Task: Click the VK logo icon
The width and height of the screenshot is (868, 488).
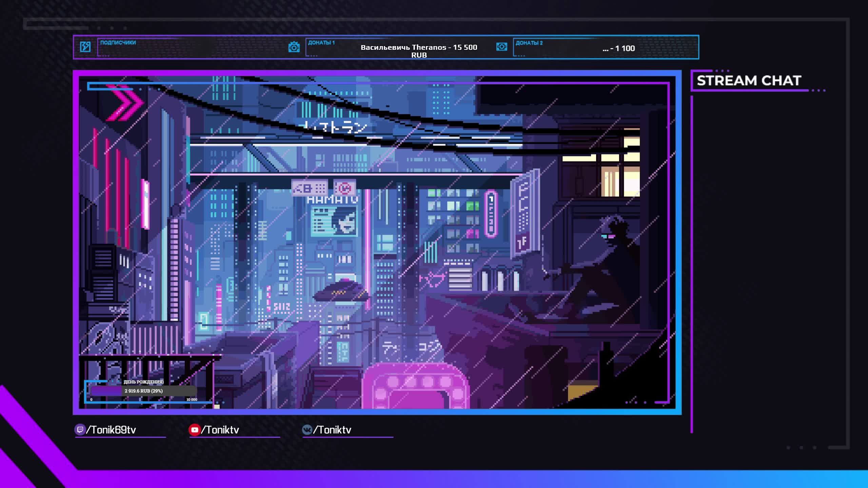Action: (x=307, y=430)
